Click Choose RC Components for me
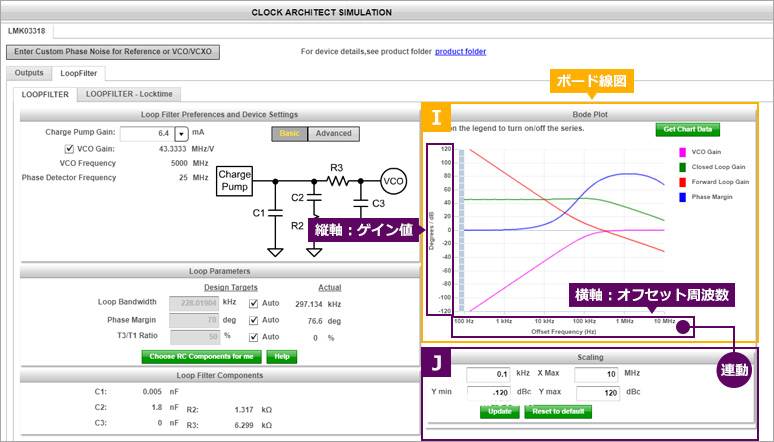This screenshot has width=774, height=442. (201, 357)
